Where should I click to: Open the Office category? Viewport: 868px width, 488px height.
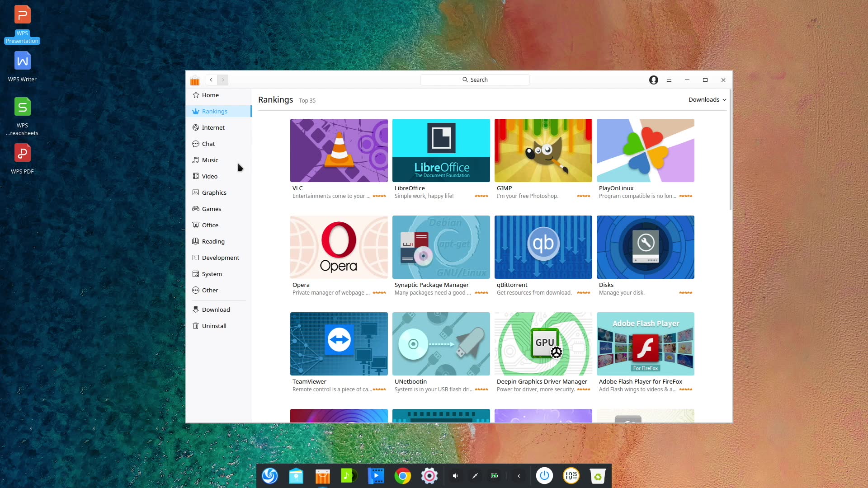point(219,225)
